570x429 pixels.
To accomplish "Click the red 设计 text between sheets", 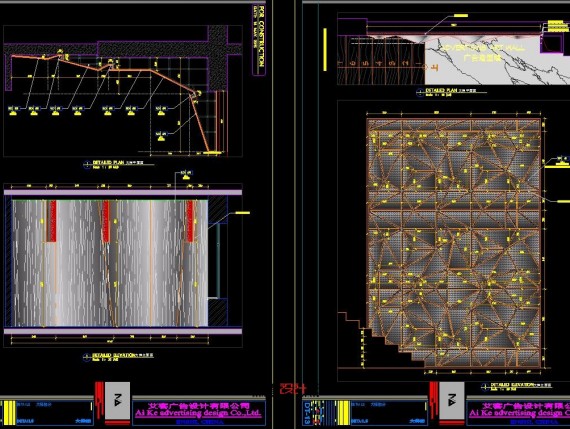I will pyautogui.click(x=293, y=389).
